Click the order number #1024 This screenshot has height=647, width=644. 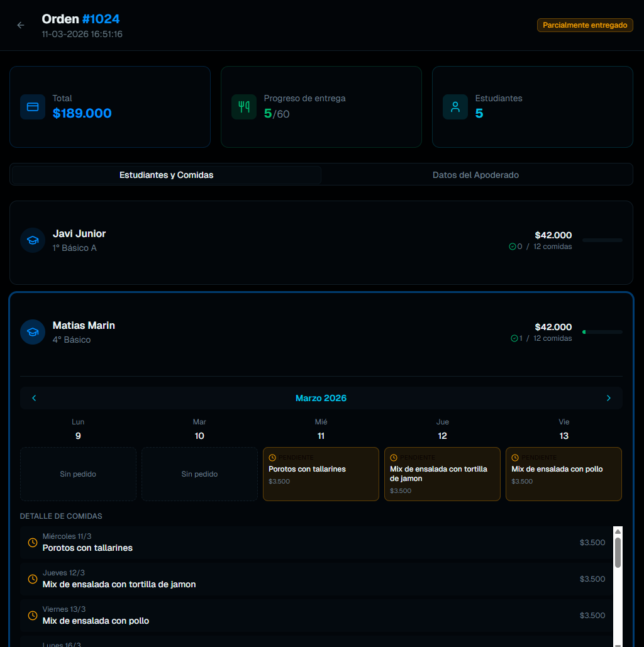(x=101, y=19)
